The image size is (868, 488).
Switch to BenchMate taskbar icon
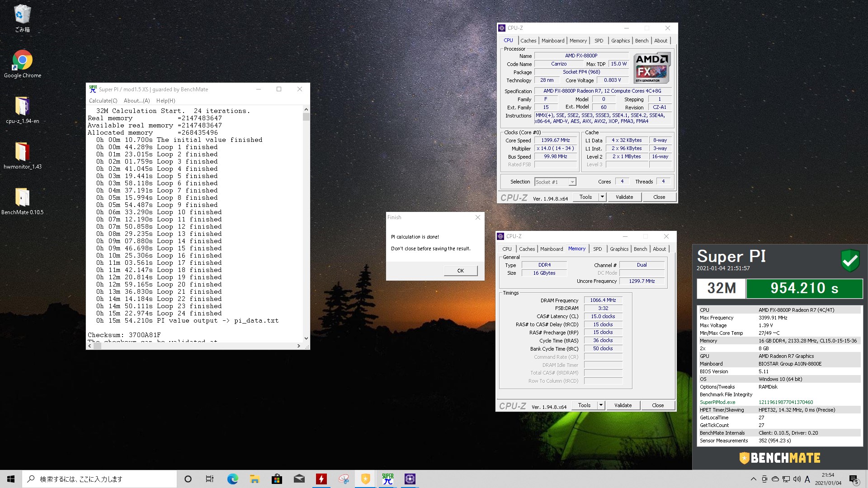[x=366, y=479]
